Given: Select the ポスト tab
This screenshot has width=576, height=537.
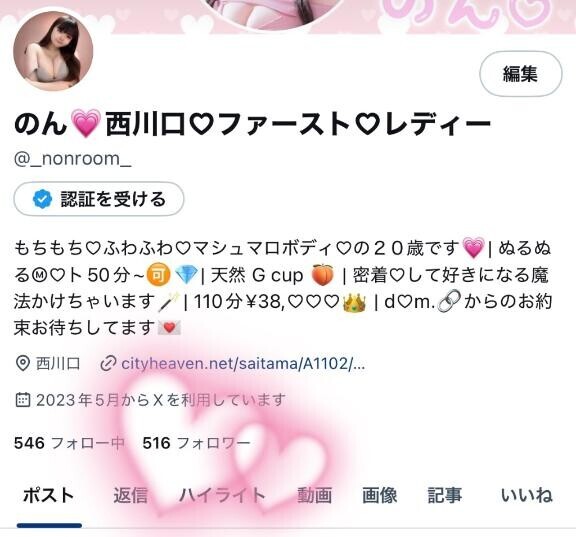Looking at the screenshot, I should (49, 495).
